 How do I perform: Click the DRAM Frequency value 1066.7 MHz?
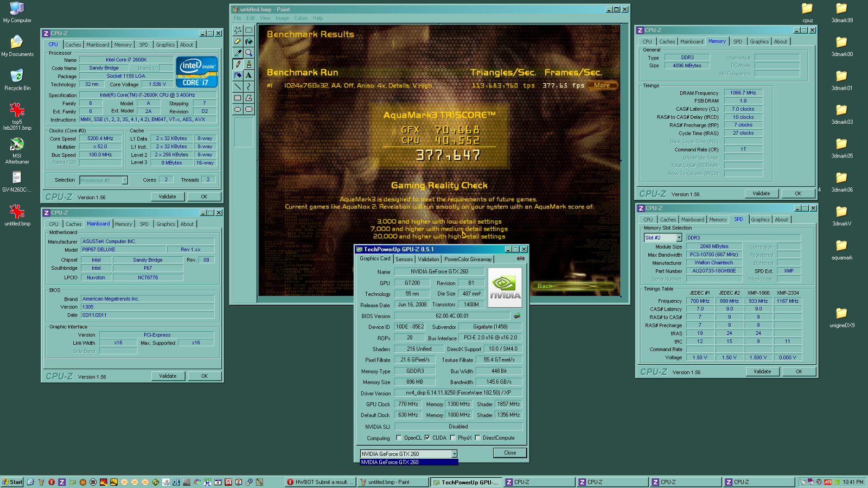743,93
